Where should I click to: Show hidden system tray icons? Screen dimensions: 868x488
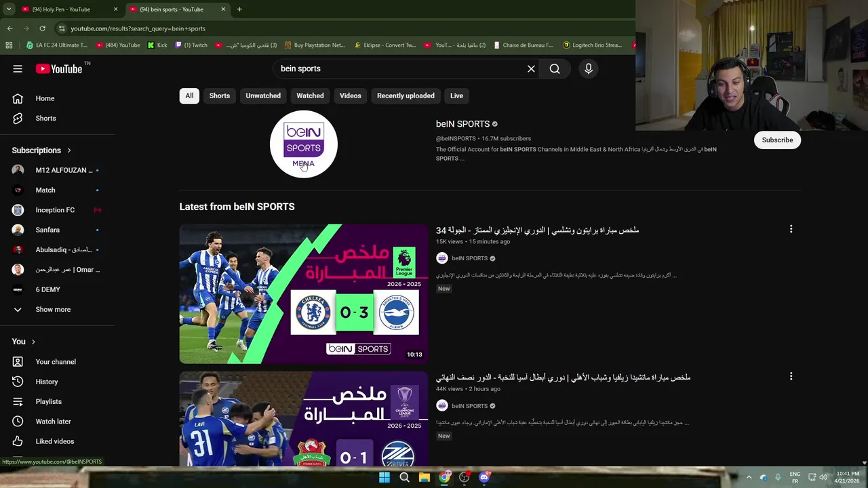pos(749,477)
